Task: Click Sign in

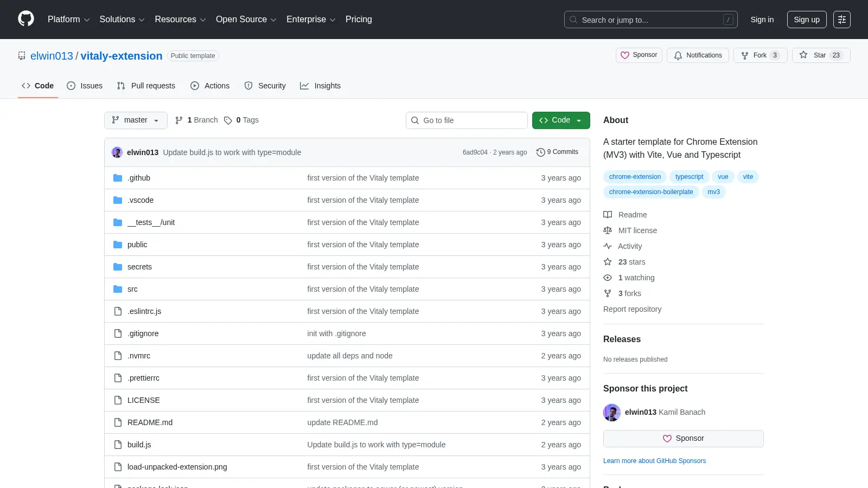Action: pos(762,20)
